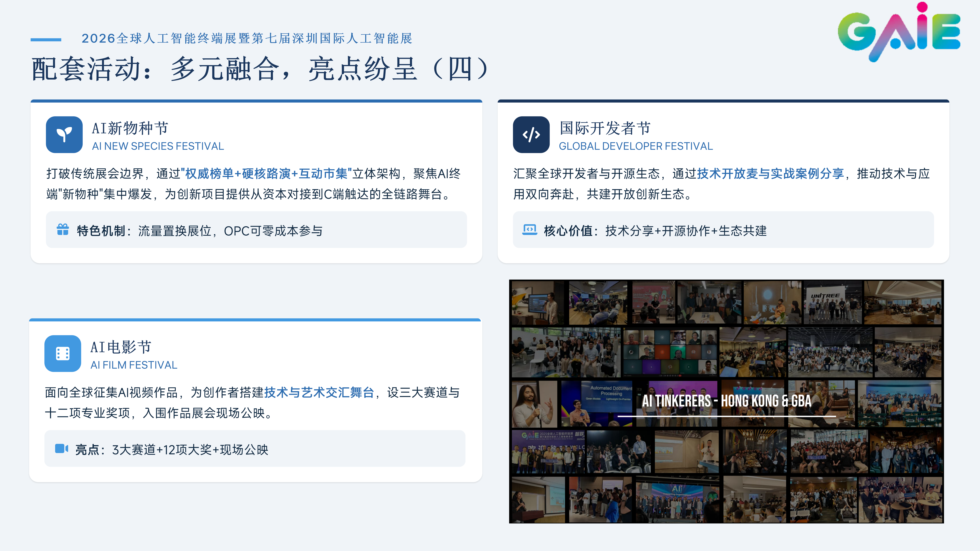The image size is (980, 551).
Task: Click the AI FILM FESTIVAL subtitle
Action: tap(134, 365)
